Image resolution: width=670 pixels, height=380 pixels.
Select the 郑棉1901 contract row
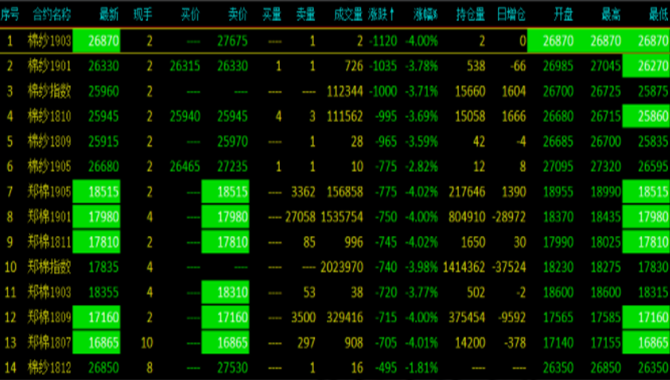[x=335, y=217]
